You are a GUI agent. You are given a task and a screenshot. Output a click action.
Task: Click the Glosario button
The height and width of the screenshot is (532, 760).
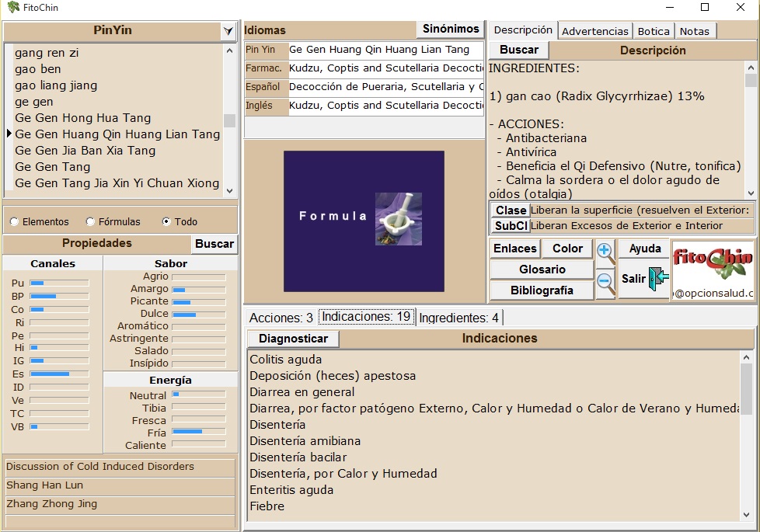point(542,269)
